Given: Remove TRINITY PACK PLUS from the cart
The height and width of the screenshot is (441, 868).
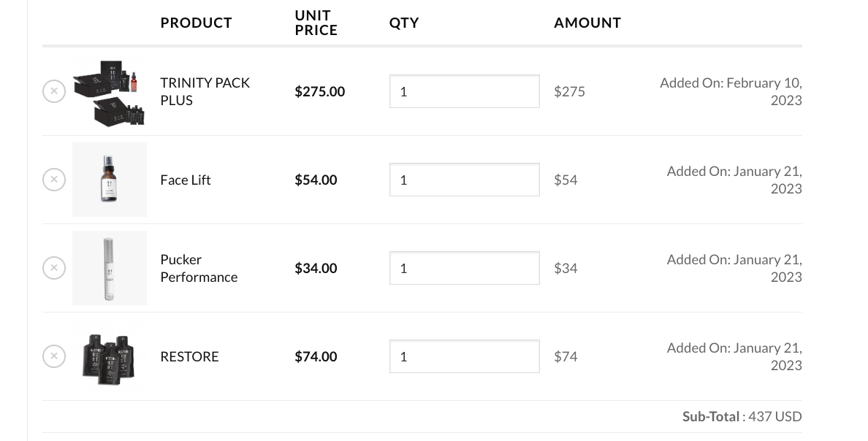Looking at the screenshot, I should [x=54, y=91].
